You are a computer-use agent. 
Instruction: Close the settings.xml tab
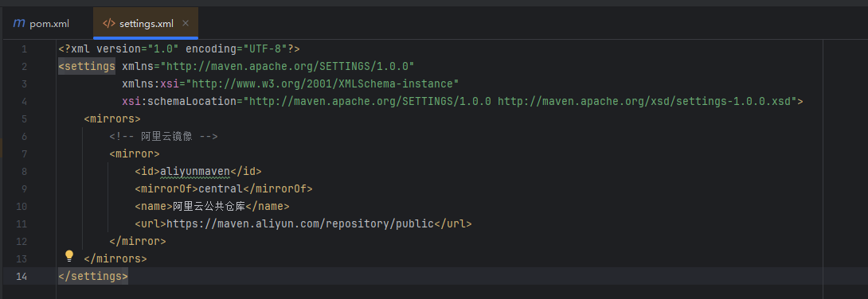(186, 23)
